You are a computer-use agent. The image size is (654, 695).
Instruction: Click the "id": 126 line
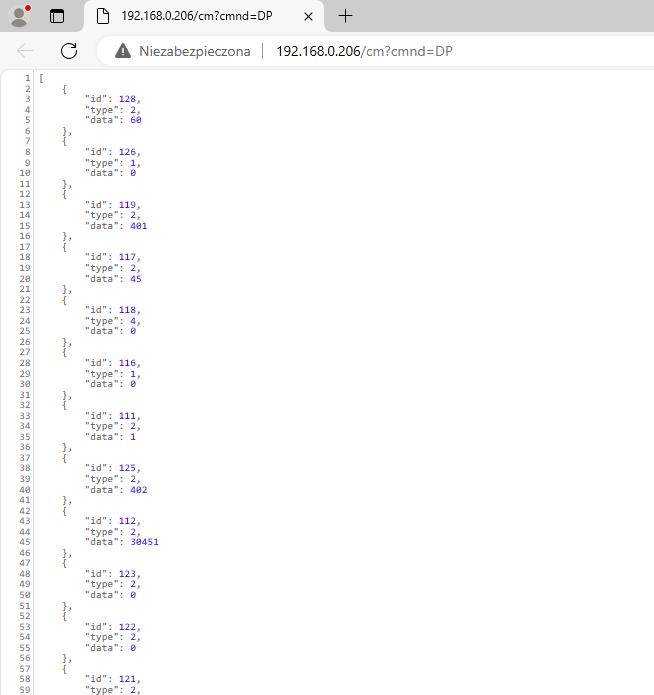click(113, 152)
